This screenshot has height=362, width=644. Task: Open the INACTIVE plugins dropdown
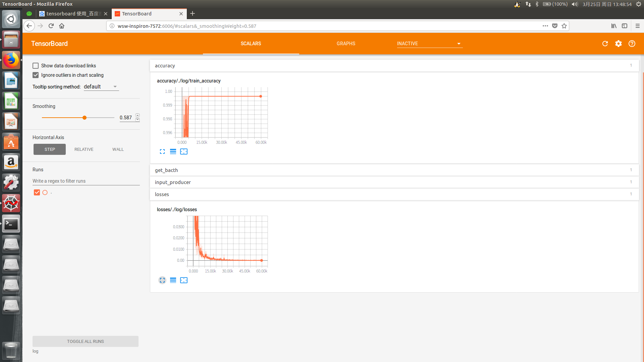pos(429,44)
